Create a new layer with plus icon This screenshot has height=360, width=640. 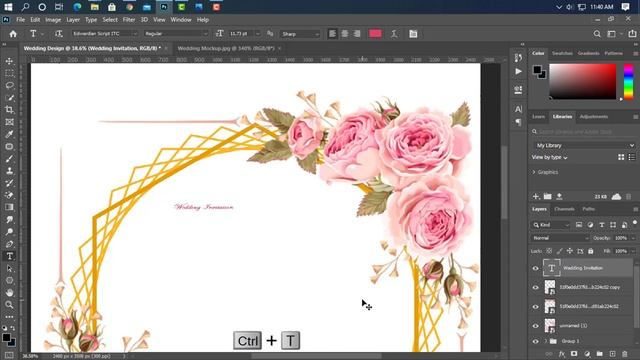pyautogui.click(x=612, y=354)
